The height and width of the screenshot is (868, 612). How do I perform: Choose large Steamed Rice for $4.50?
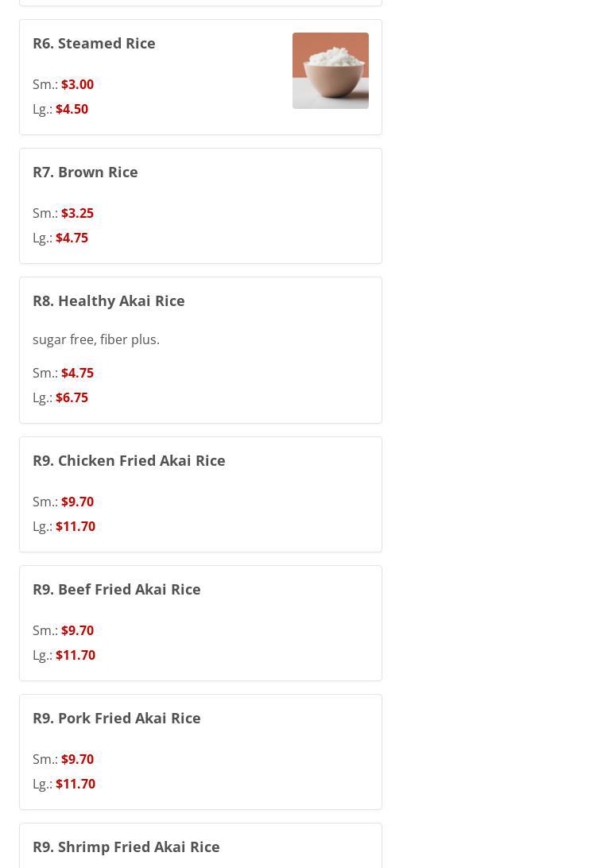[72, 109]
